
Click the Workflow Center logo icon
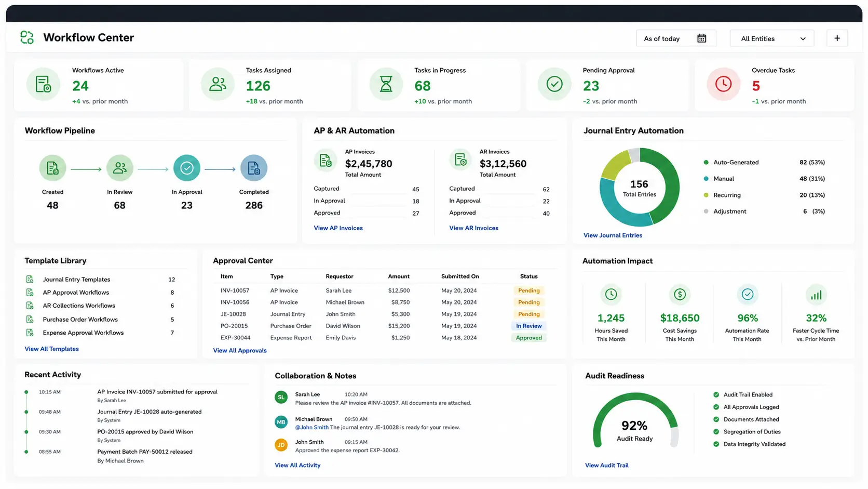tap(27, 37)
